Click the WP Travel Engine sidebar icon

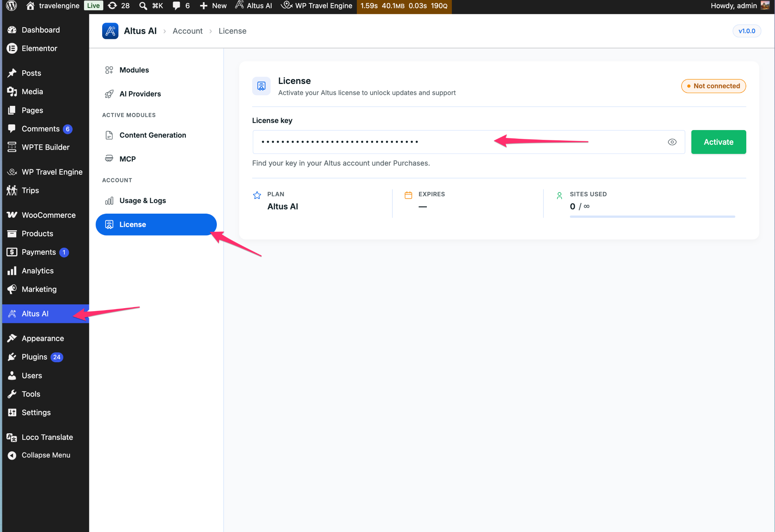[x=12, y=172]
